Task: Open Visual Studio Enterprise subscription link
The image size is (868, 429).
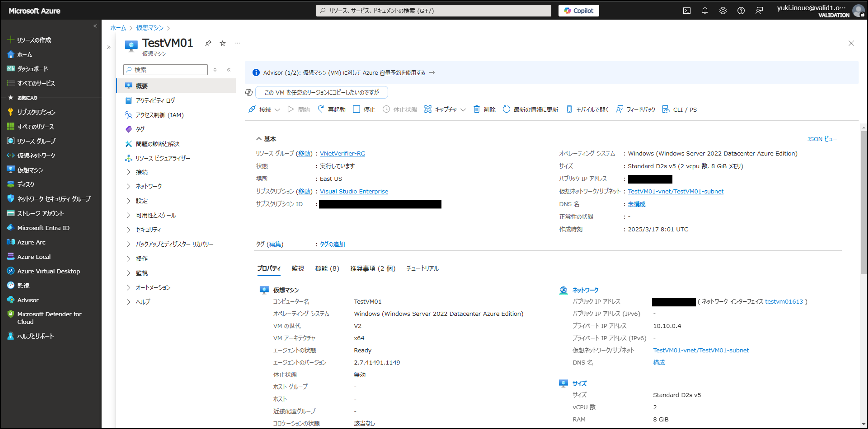Action: point(354,191)
